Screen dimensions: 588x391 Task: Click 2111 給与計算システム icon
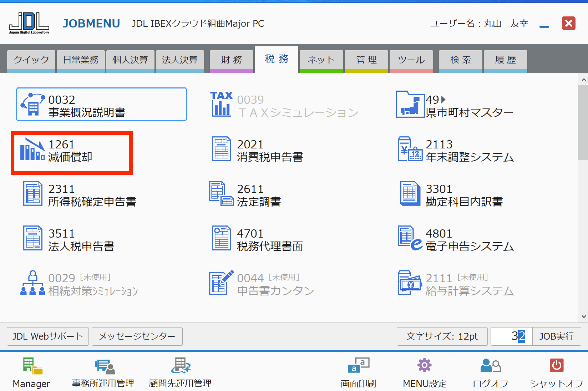pos(410,283)
